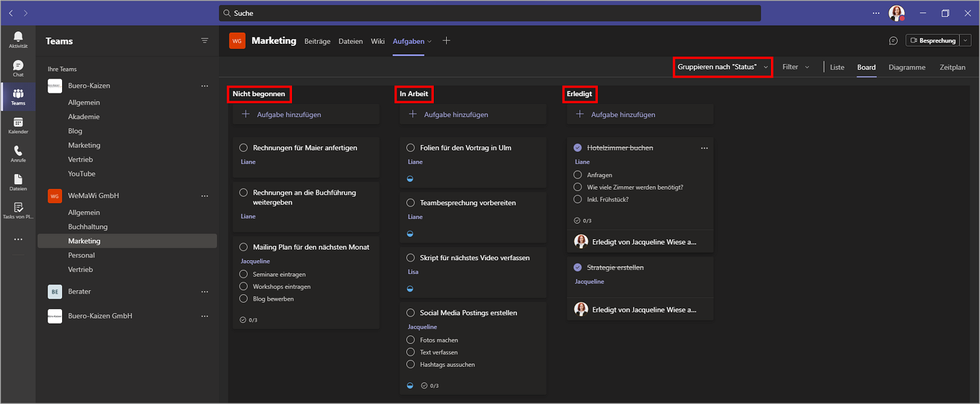Screen dimensions: 980x404
Task: Check the Workshops eintragen checklist item
Action: (x=244, y=286)
